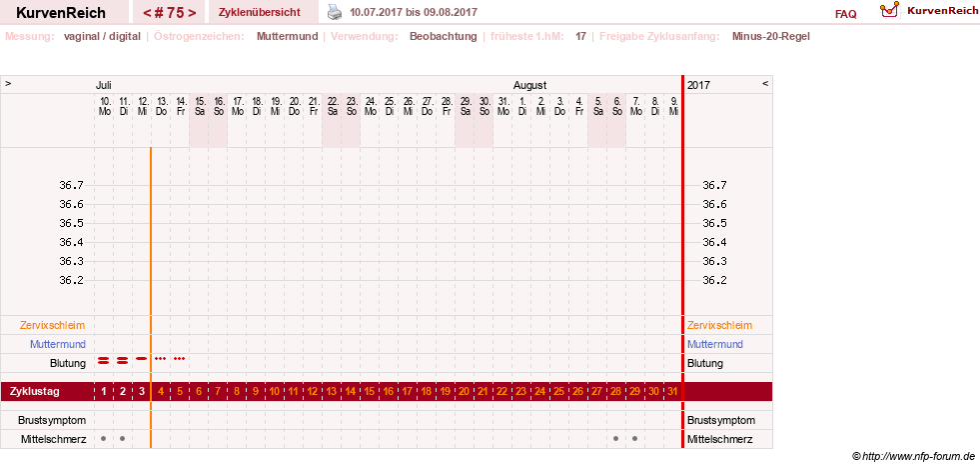Collapse chart right with the < arrow
The width and height of the screenshot is (980, 468).
tap(765, 83)
